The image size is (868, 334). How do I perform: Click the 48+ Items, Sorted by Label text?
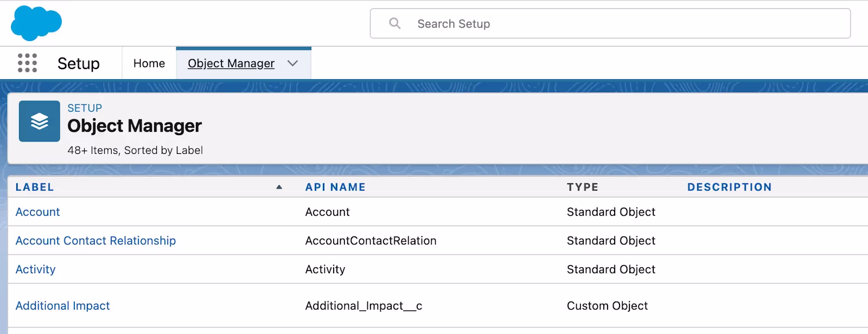135,150
